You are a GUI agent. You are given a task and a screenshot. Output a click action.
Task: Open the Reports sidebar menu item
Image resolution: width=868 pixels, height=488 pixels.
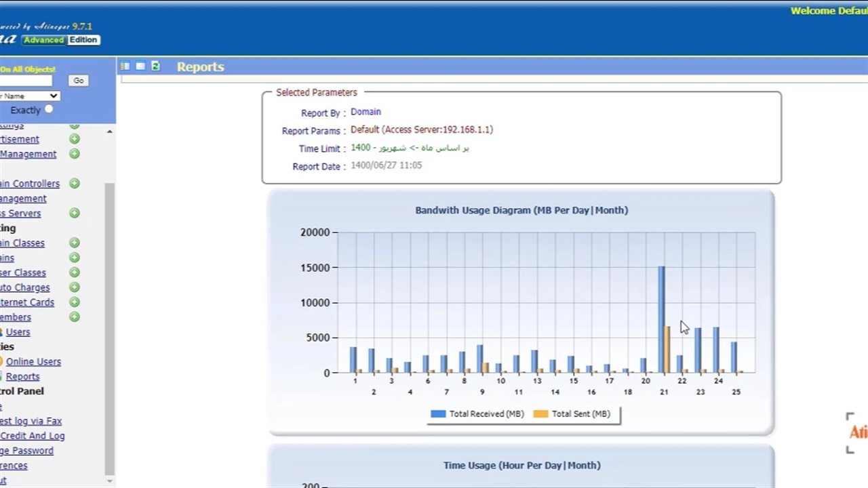[22, 377]
